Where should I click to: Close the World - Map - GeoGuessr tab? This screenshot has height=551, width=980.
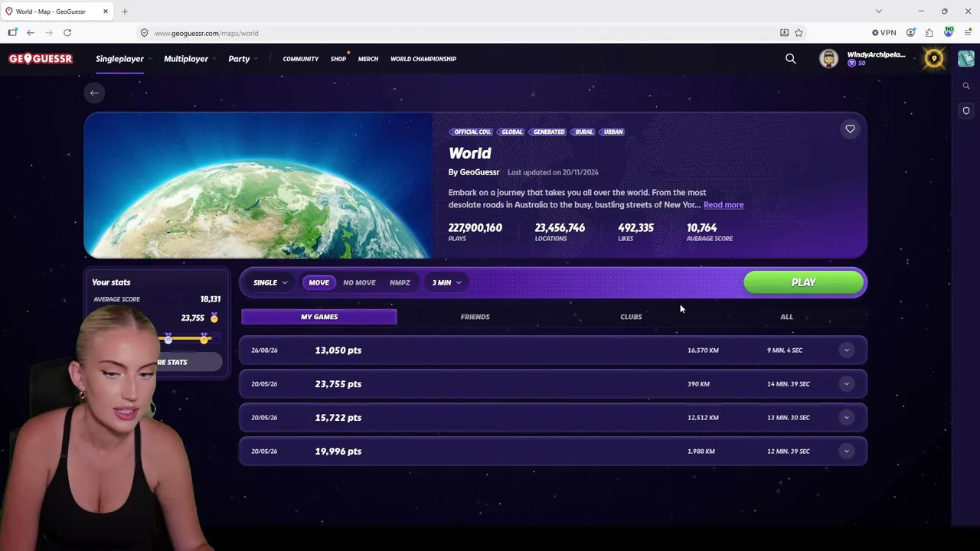pos(106,11)
